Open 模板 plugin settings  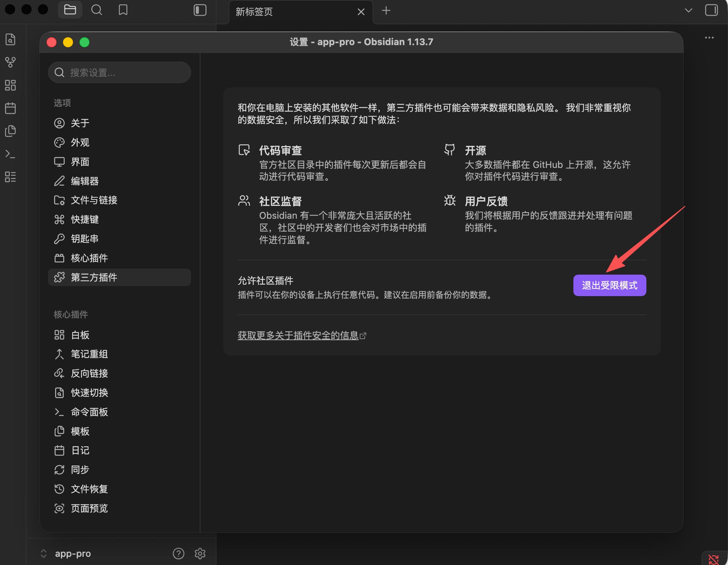[120, 431]
